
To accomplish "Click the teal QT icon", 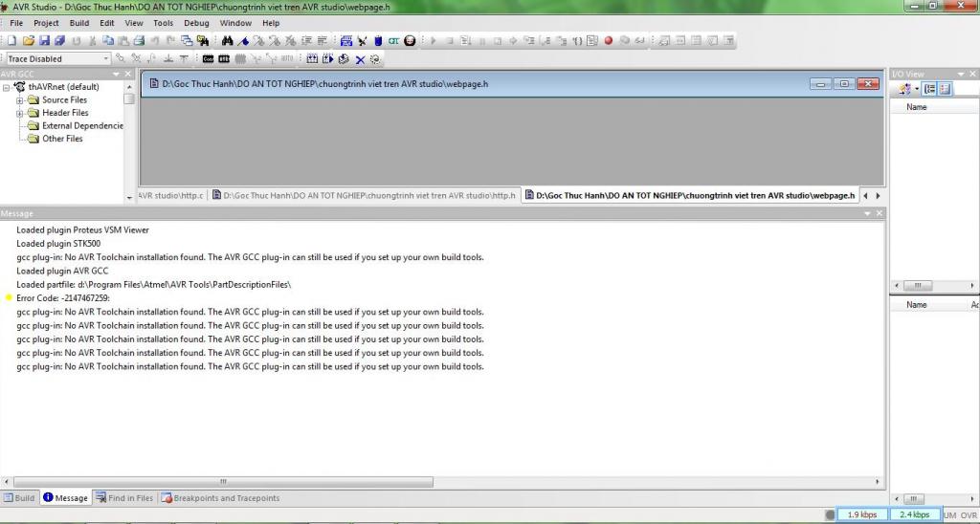I will (393, 40).
